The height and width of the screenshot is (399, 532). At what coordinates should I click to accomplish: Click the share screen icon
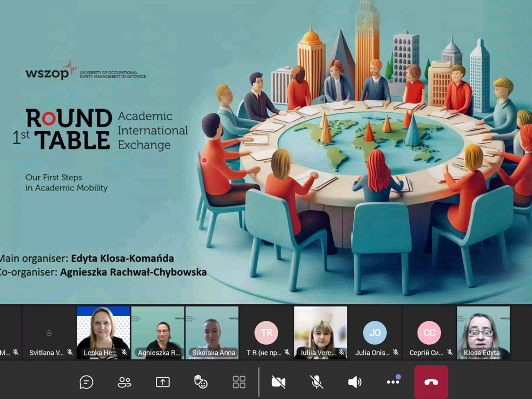coord(162,382)
